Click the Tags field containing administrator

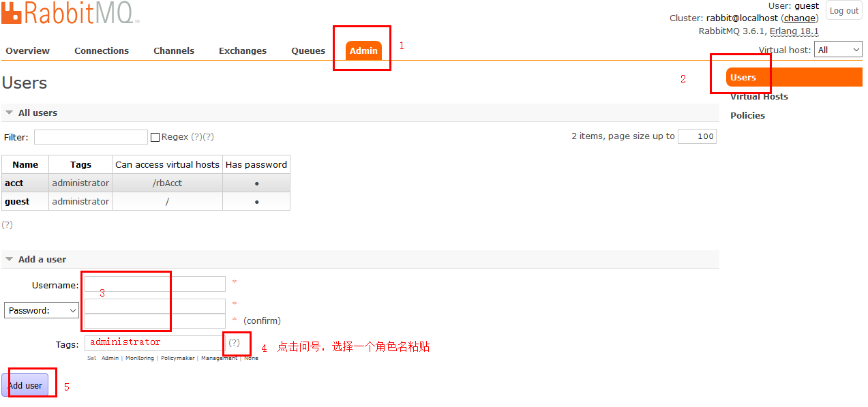153,343
